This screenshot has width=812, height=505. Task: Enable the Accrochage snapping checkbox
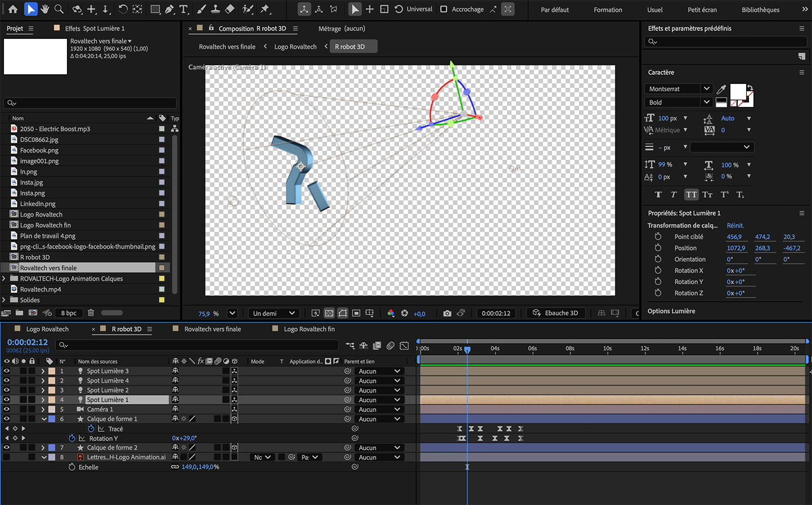(443, 9)
